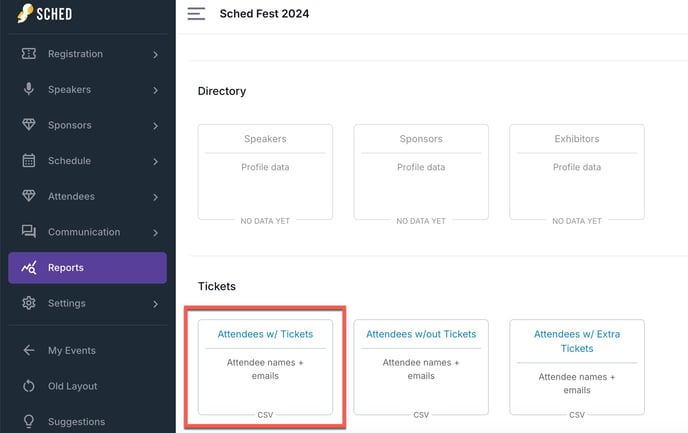Expand the Settings chevron
The width and height of the screenshot is (688, 433).
[155, 304]
